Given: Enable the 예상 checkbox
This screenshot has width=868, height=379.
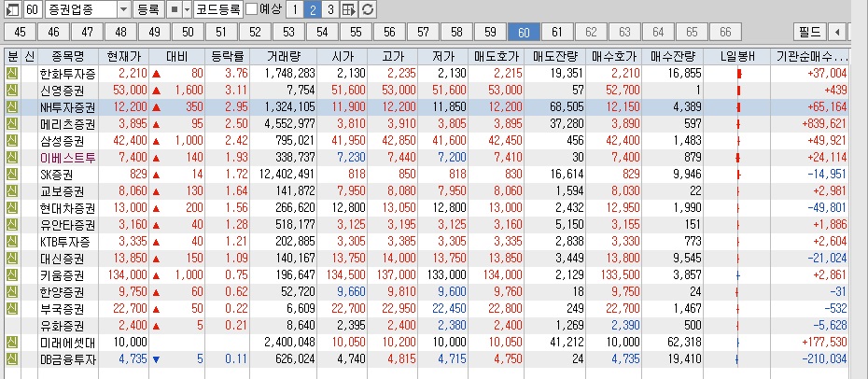Looking at the screenshot, I should (251, 8).
